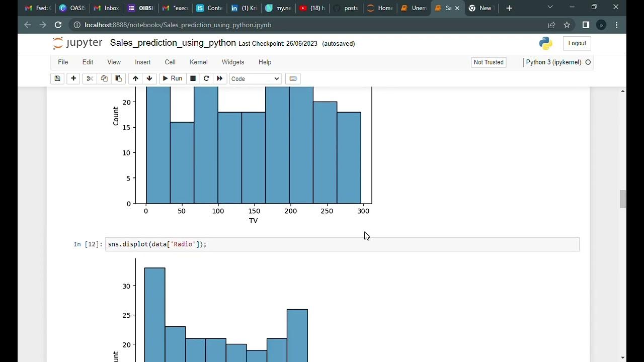Screen dimensions: 644x362
Task: Open the cell type Code dropdown
Action: [255, 78]
